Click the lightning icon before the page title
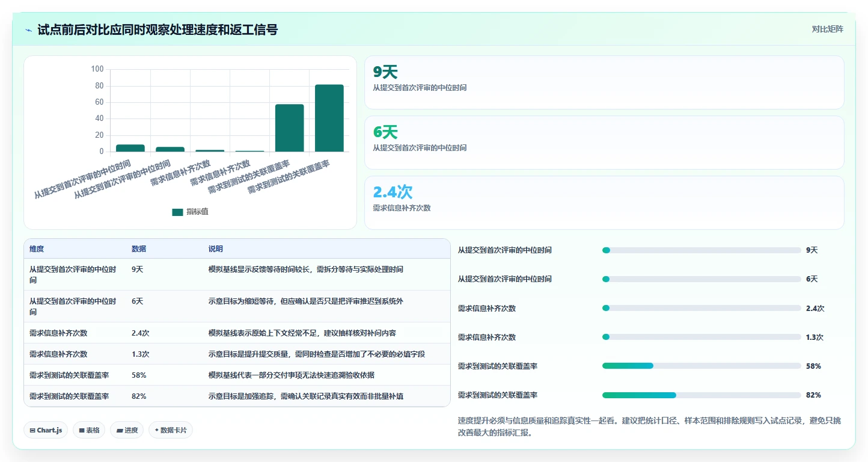 click(x=29, y=30)
